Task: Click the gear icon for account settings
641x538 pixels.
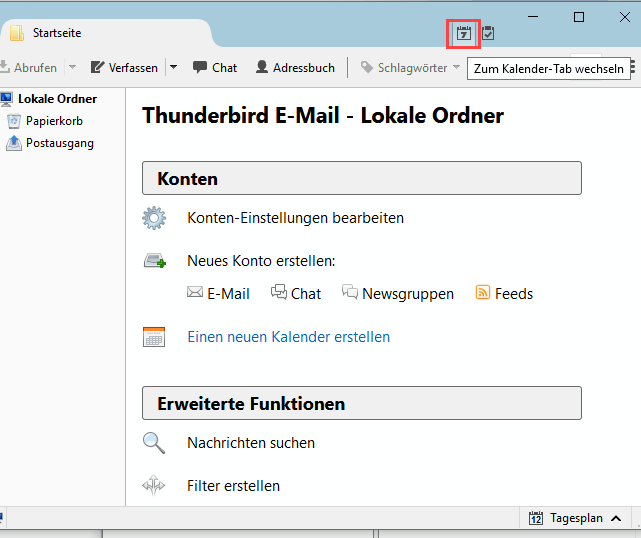Action: tap(154, 218)
